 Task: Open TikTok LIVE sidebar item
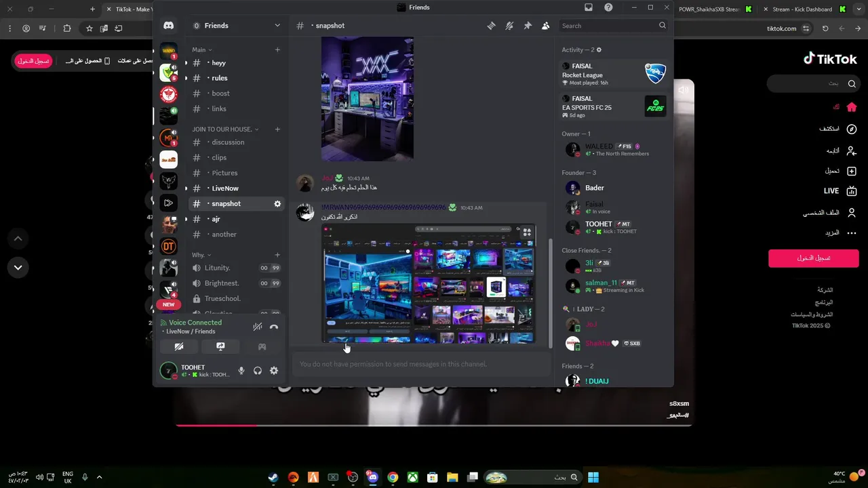(840, 191)
